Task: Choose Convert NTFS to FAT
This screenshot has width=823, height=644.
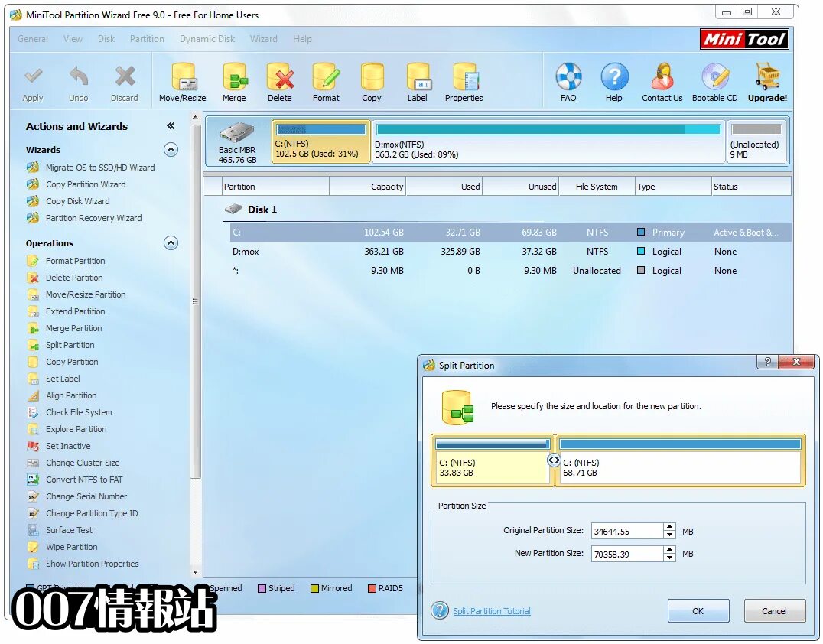Action: click(84, 480)
